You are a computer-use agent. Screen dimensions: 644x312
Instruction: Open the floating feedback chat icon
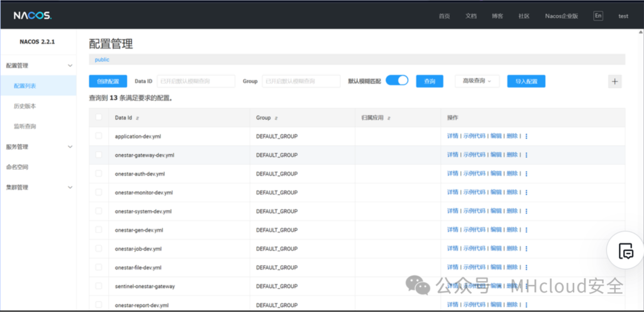(x=626, y=250)
